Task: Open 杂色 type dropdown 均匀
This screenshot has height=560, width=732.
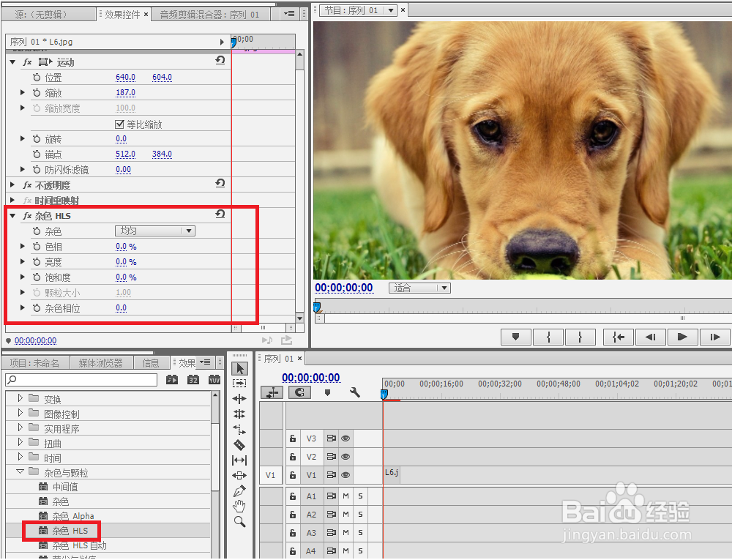Action: pos(155,231)
